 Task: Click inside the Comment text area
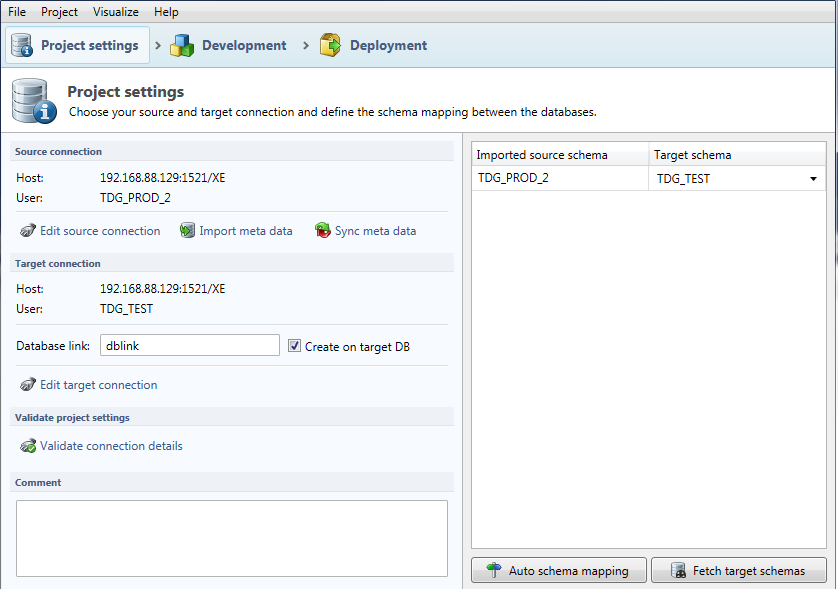click(x=231, y=538)
